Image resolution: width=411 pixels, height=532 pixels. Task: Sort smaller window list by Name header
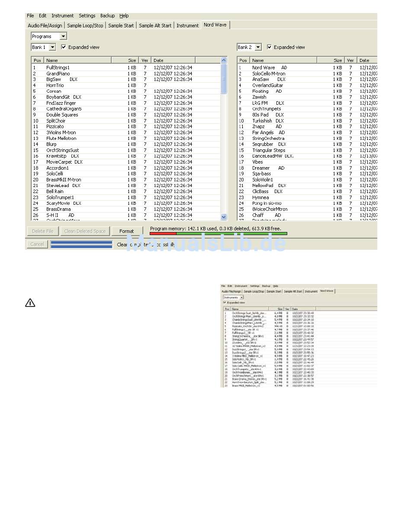click(250, 309)
